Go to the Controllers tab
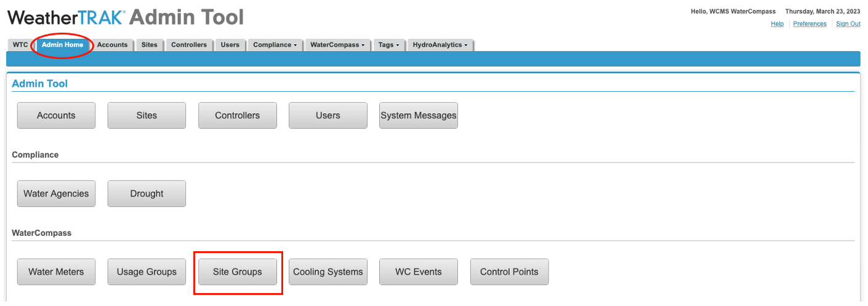Image resolution: width=868 pixels, height=306 pixels. coord(189,45)
